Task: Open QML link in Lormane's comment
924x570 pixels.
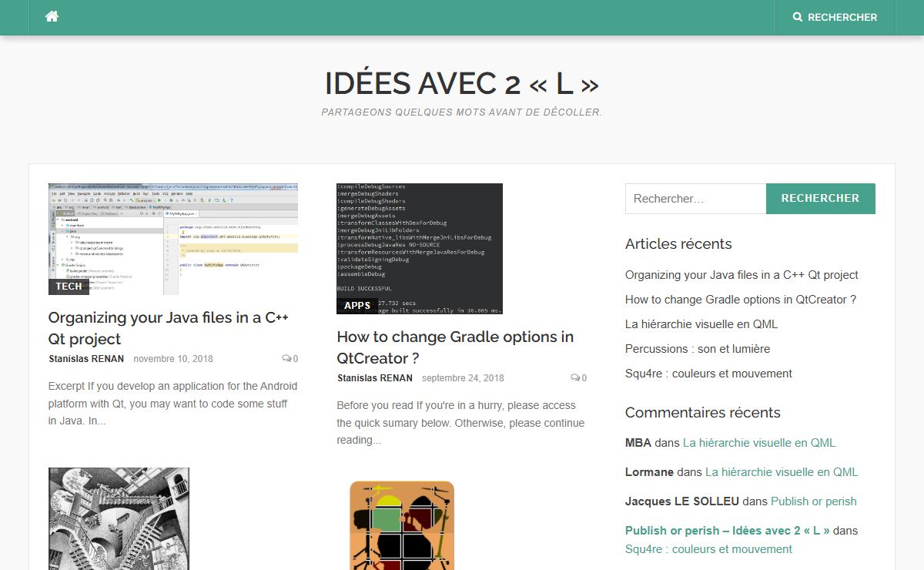Action: coord(781,472)
